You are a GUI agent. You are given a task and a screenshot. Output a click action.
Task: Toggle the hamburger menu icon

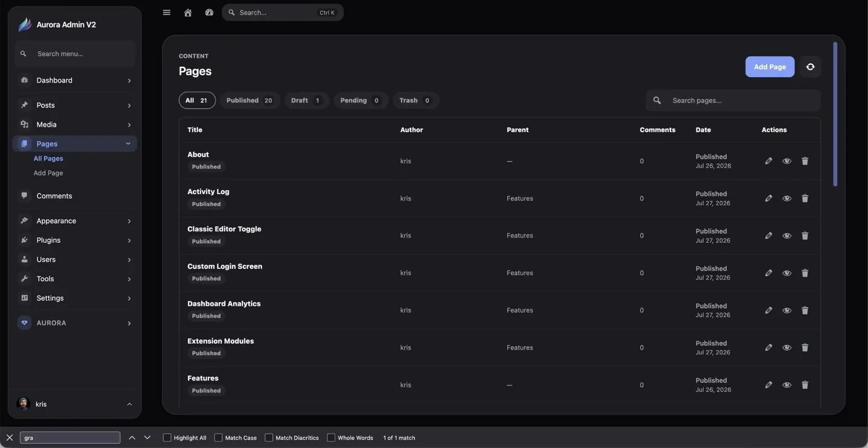(166, 12)
